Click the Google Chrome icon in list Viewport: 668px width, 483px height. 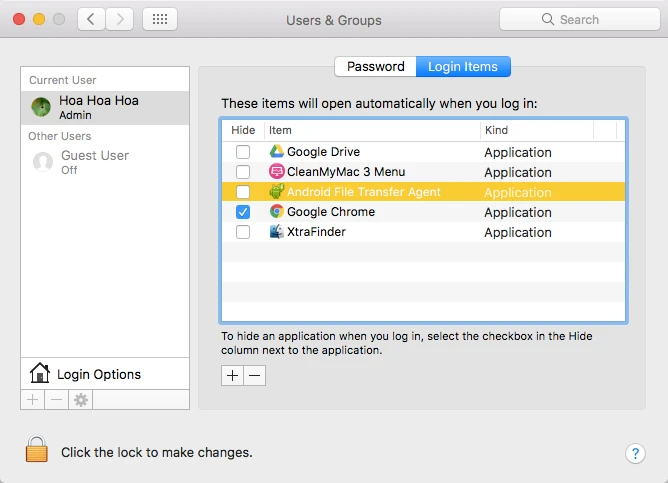[x=277, y=212]
